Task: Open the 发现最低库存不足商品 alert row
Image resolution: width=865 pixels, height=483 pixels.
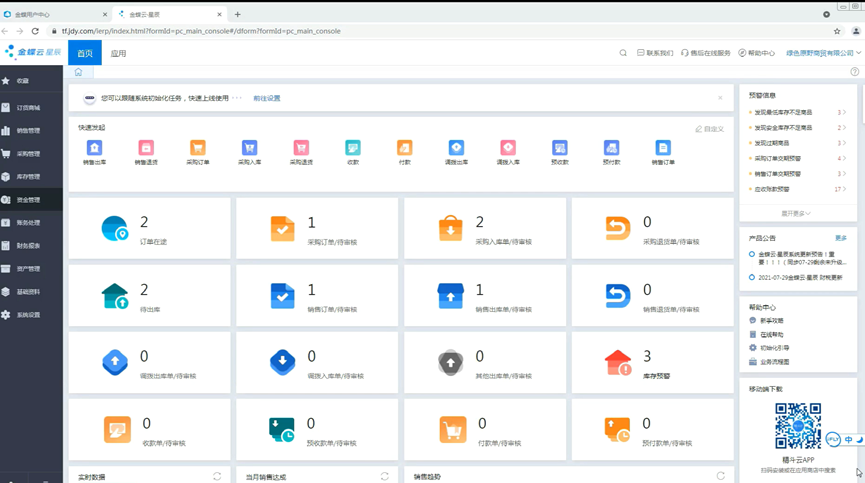Action: (798, 112)
